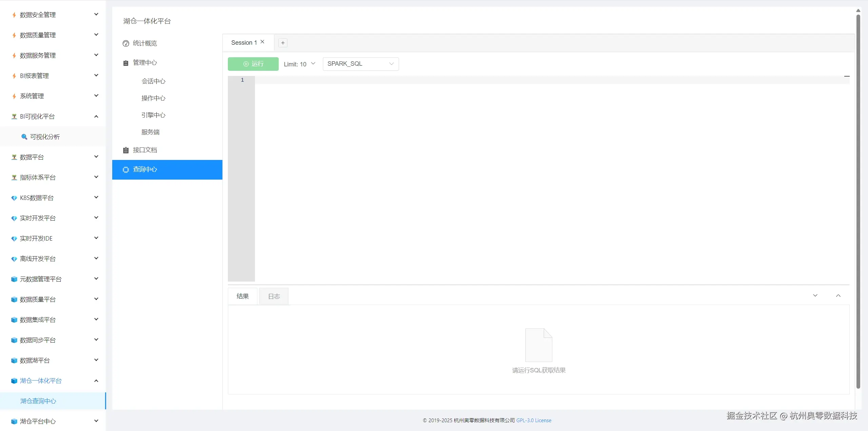The image size is (868, 431).
Task: Click the plus icon to add session
Action: pyautogui.click(x=283, y=43)
